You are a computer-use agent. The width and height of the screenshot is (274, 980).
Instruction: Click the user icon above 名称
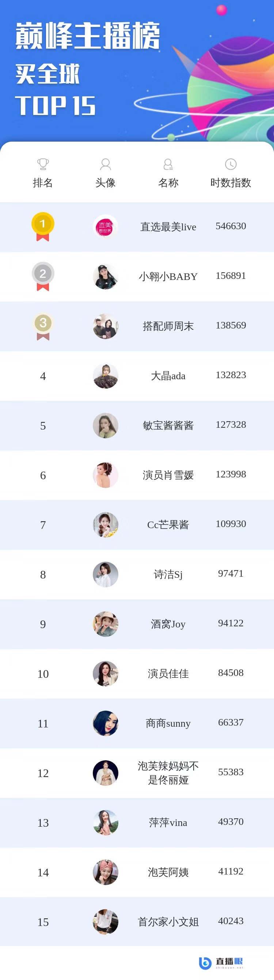coord(168,164)
